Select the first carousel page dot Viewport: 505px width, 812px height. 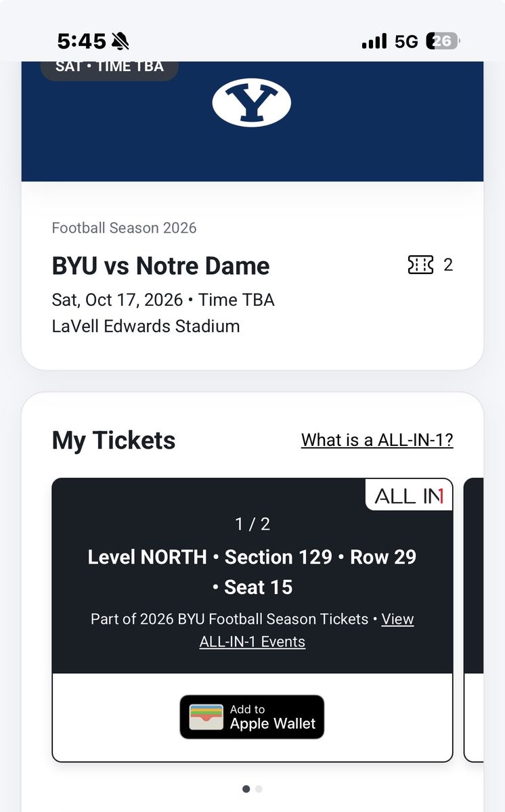click(246, 789)
